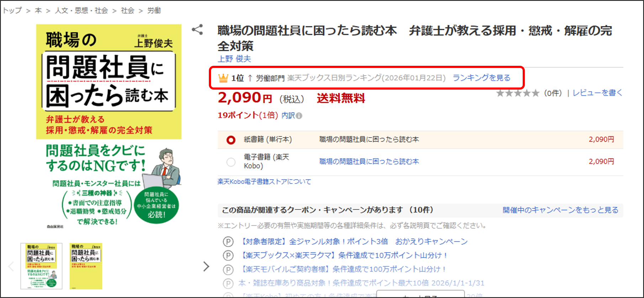Image resolution: width=644 pixels, height=298 pixels.
Task: Show previous thumbnails with left arrow
Action: [x=11, y=266]
